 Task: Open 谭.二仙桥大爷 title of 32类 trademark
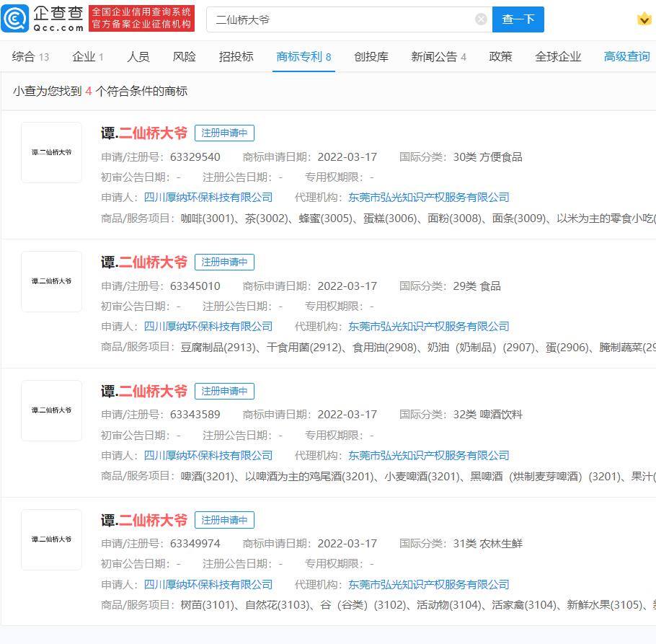(x=144, y=392)
